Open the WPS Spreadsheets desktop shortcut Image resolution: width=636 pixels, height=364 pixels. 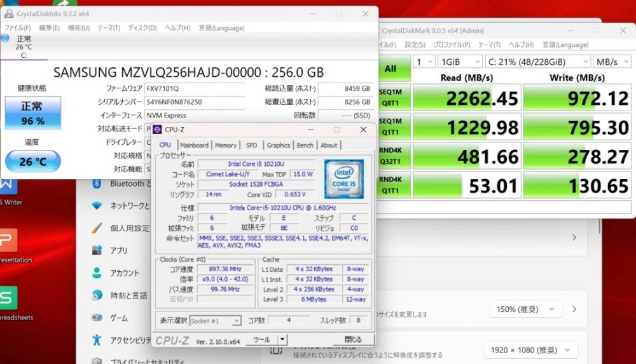pos(9,303)
